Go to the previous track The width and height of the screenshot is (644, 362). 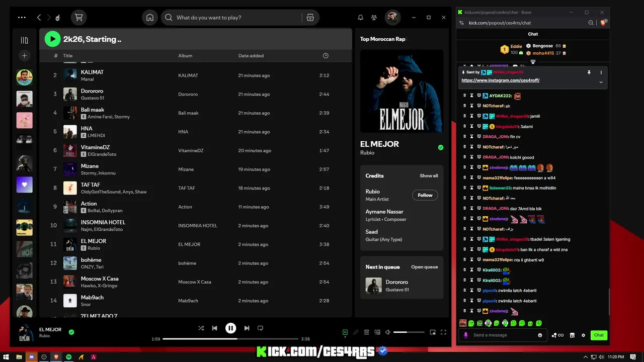click(x=215, y=328)
